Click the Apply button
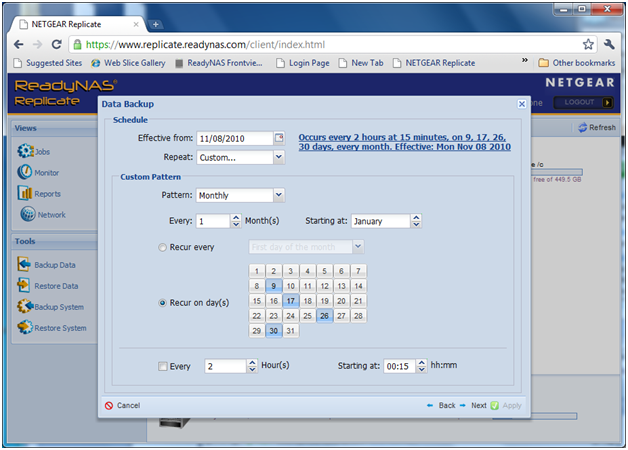628x450 pixels. tap(506, 405)
